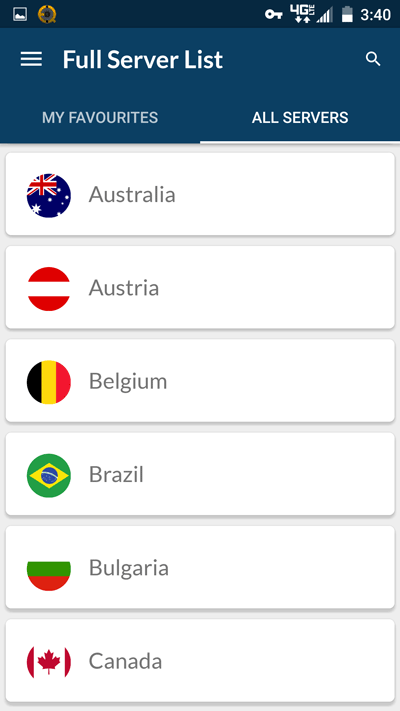This screenshot has width=400, height=711.
Task: Tap the Canada maple leaf flag
Action: 49,662
